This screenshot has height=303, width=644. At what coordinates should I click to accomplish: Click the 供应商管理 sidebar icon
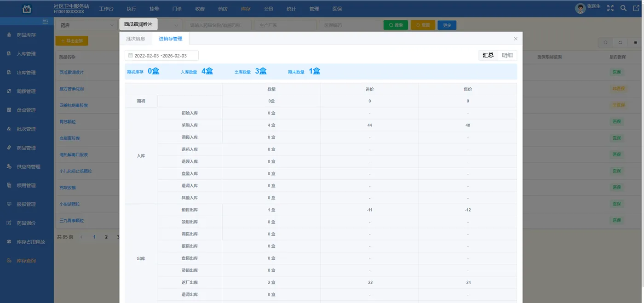click(x=9, y=166)
